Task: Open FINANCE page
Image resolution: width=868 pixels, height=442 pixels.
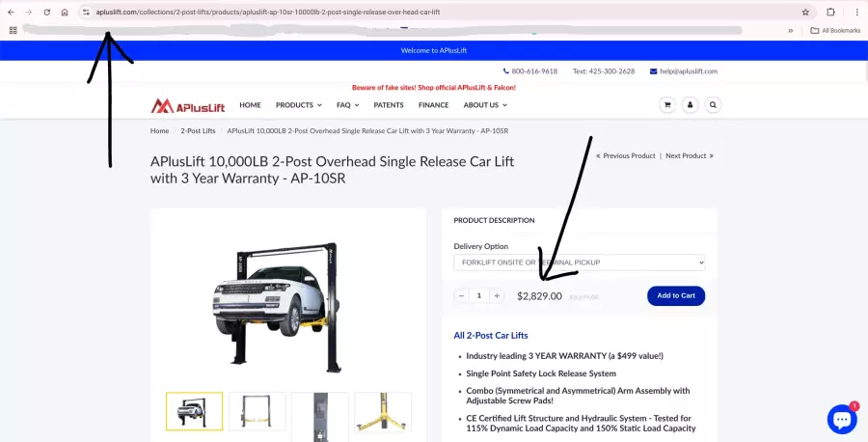Action: [x=433, y=104]
